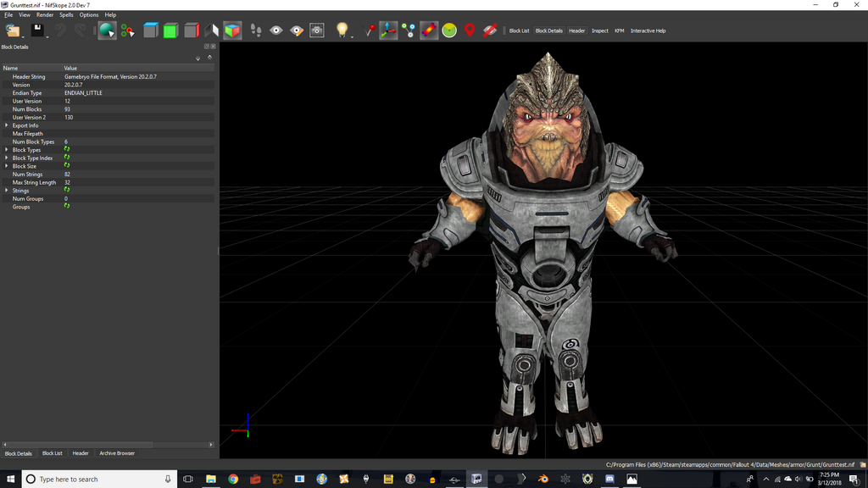The height and width of the screenshot is (488, 868).
Task: Select the Header String row
Action: point(108,77)
